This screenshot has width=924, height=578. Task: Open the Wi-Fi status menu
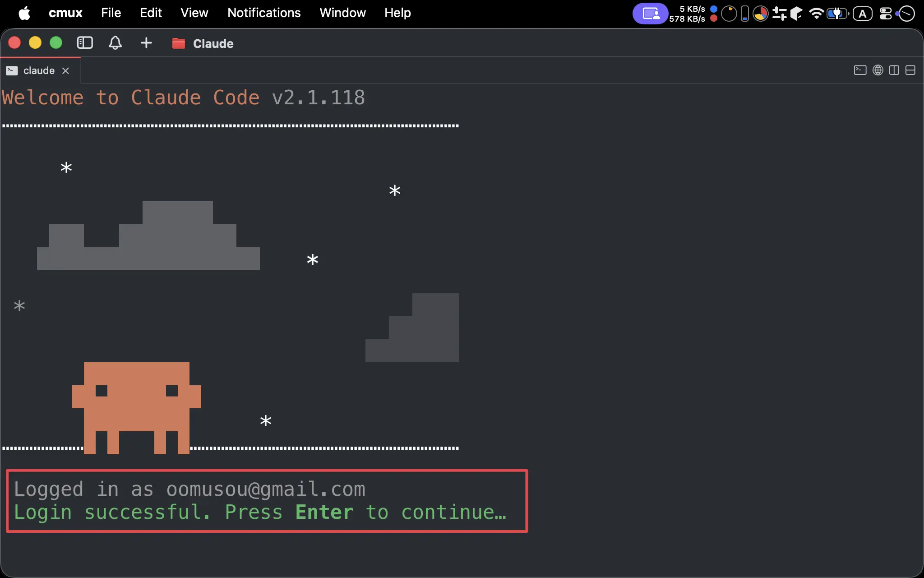pyautogui.click(x=816, y=14)
